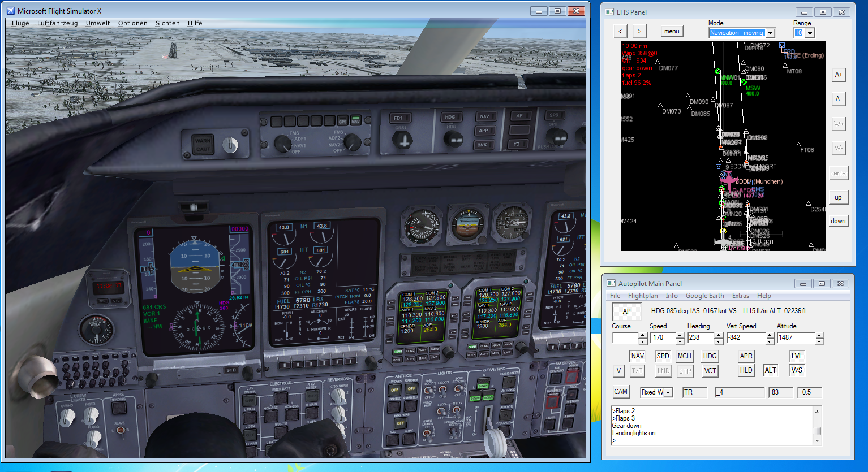
Task: Click the CAM button in Autopilot panel
Action: (621, 392)
